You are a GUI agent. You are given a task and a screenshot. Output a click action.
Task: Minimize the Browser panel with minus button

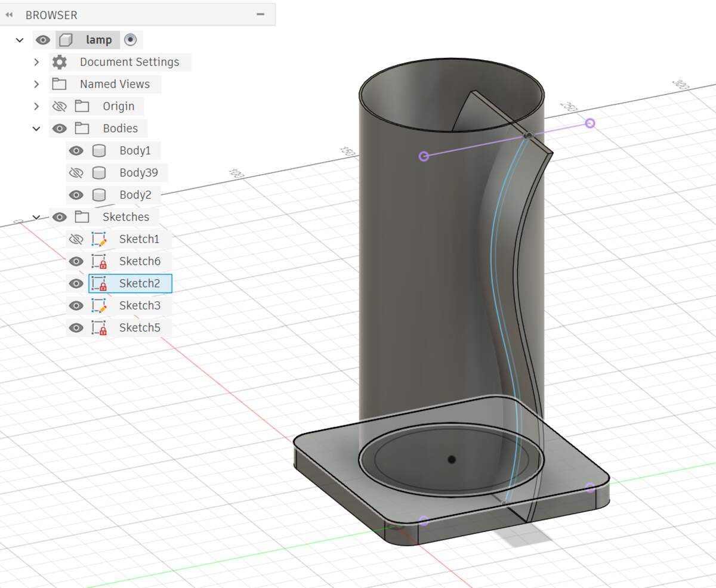[260, 14]
